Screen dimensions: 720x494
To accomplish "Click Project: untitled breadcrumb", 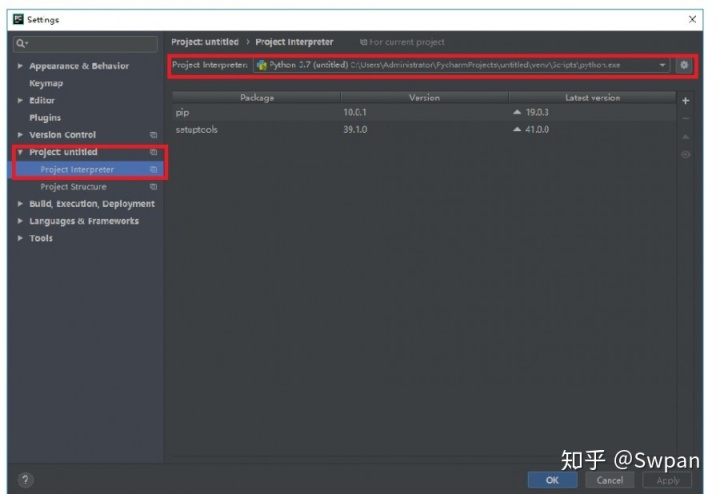I will [x=205, y=42].
